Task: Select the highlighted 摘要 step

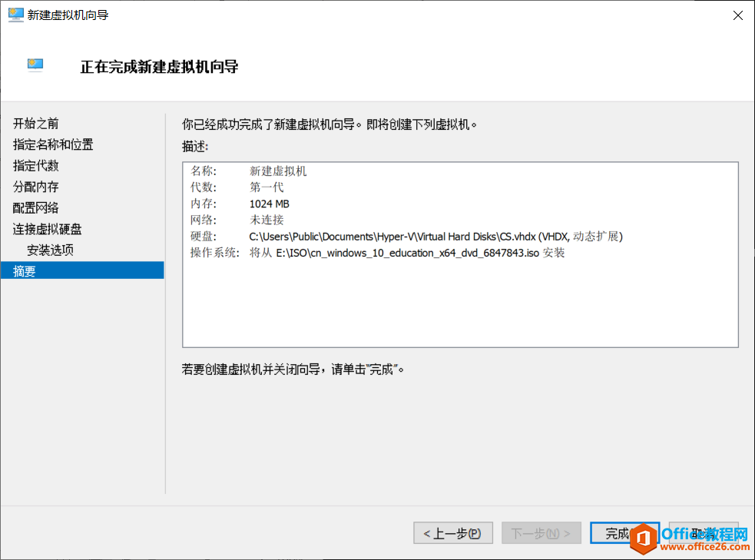Action: pos(82,270)
